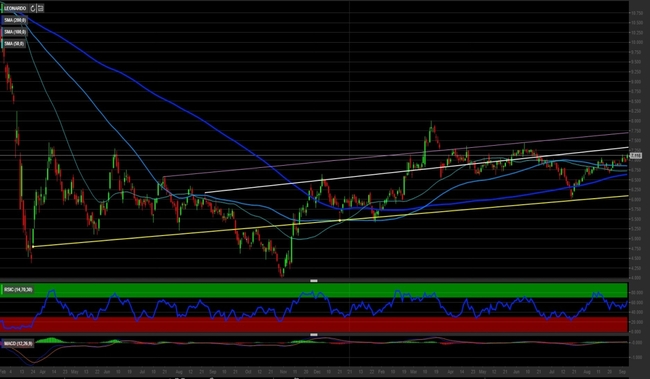Viewport: 650px width, 379px height.
Task: Click the Dec label on the time axis
Action: tap(318, 372)
